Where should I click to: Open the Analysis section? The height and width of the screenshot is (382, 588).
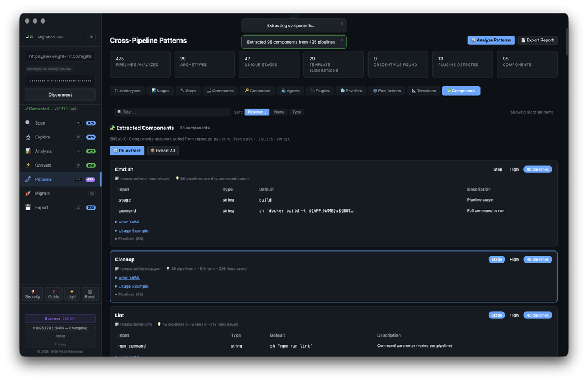point(60,151)
